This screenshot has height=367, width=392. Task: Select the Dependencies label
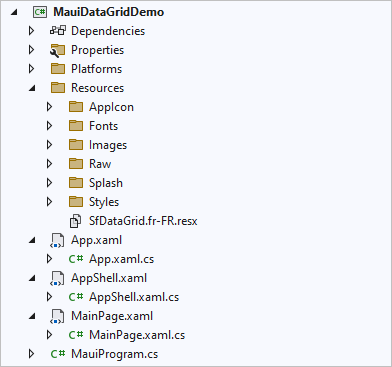pos(108,31)
